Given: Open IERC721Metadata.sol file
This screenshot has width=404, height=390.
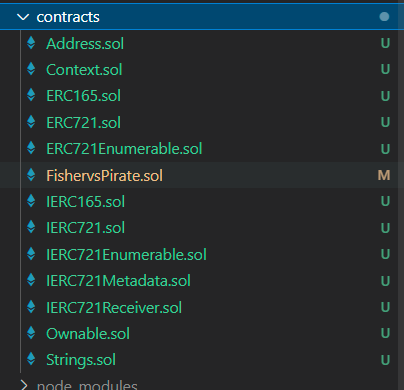Looking at the screenshot, I should point(118,281).
